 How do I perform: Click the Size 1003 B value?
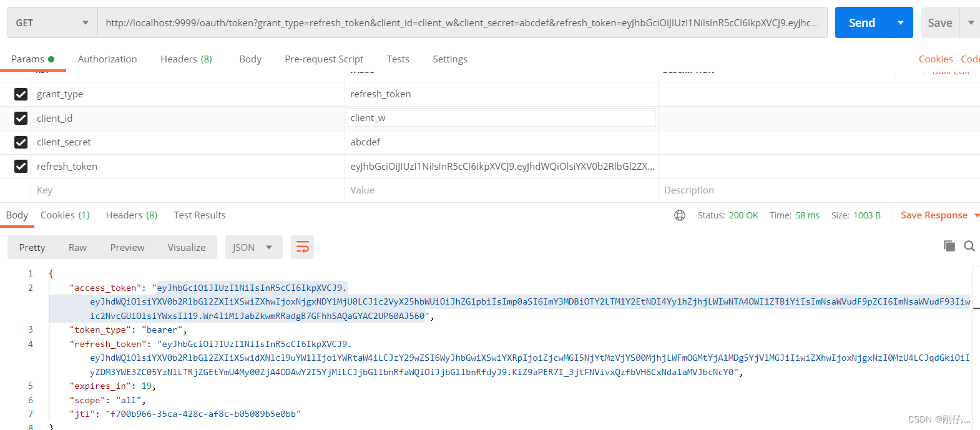click(x=867, y=215)
